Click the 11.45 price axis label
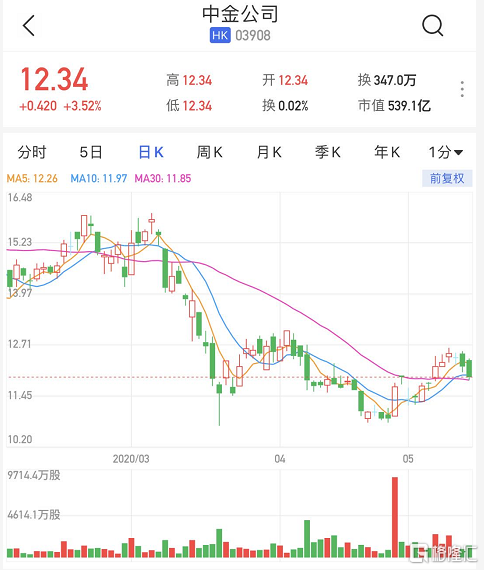 pyautogui.click(x=20, y=395)
